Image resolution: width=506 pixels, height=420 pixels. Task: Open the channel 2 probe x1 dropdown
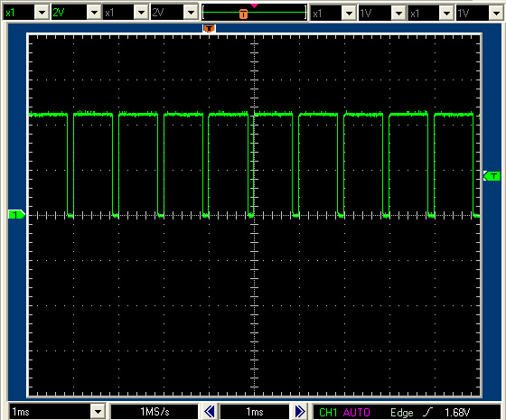point(141,13)
